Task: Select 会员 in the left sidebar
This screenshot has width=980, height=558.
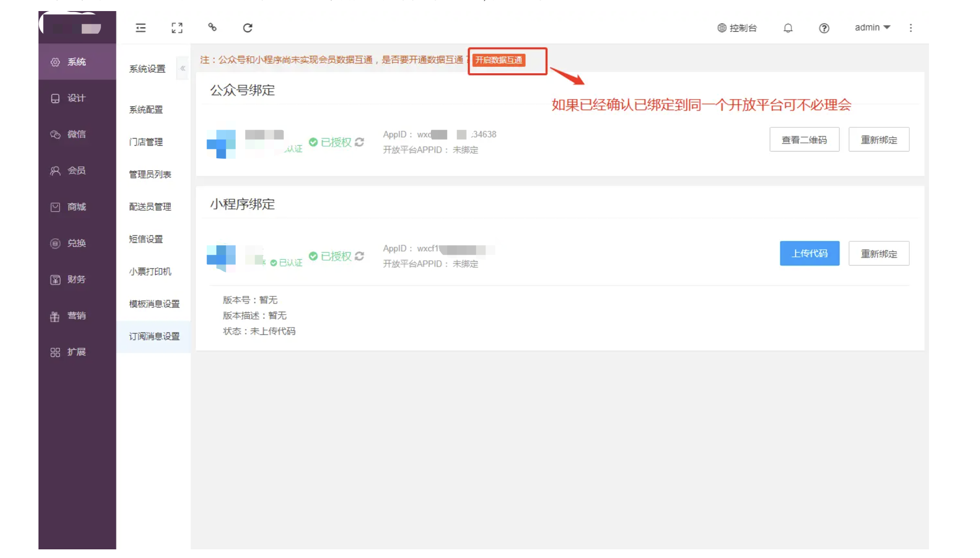Action: pos(77,170)
